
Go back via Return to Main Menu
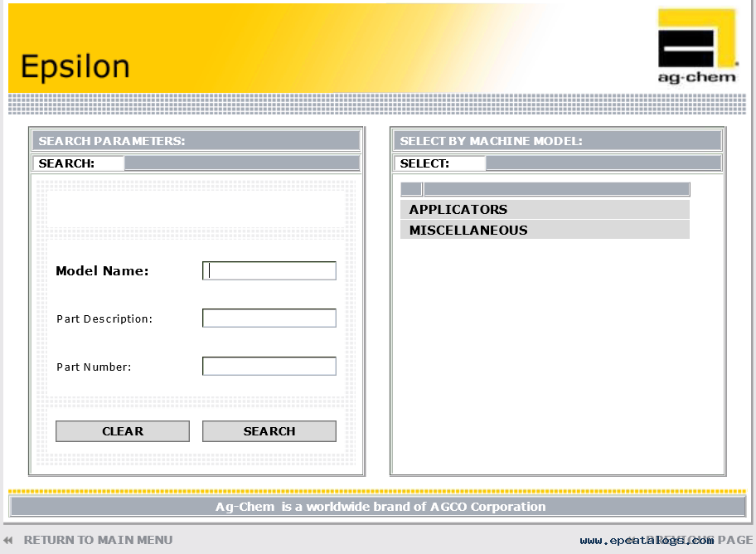(x=98, y=540)
